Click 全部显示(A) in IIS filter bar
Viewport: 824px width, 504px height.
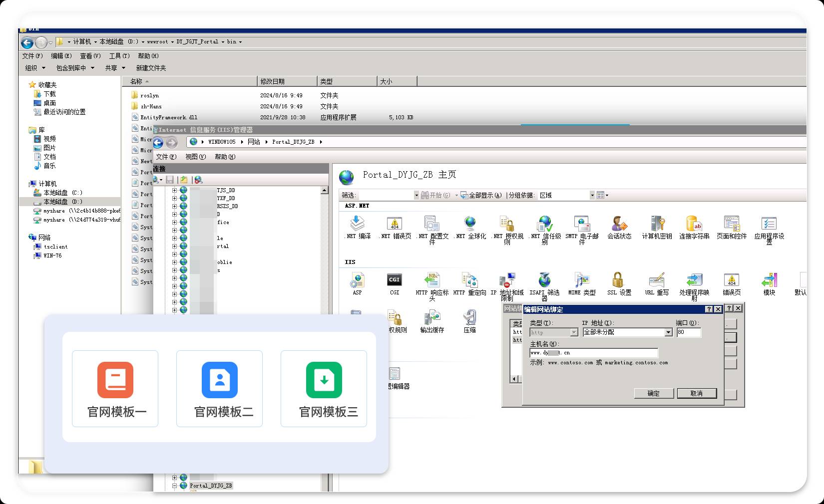[481, 195]
